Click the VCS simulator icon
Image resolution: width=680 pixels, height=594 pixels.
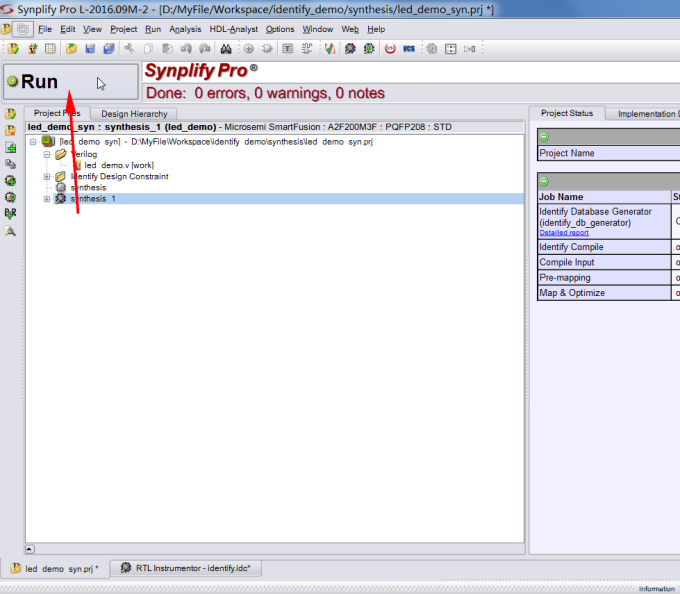(x=409, y=49)
